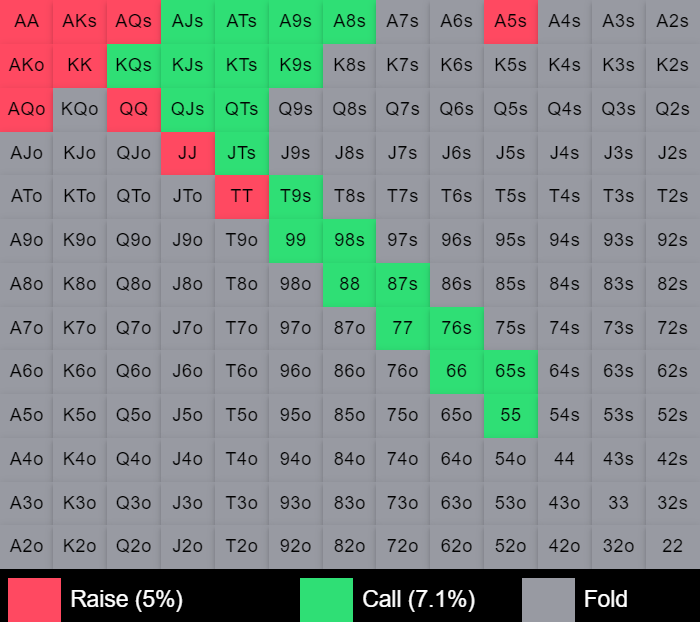This screenshot has width=700, height=622.
Task: Click the Fold legend label
Action: (x=606, y=600)
